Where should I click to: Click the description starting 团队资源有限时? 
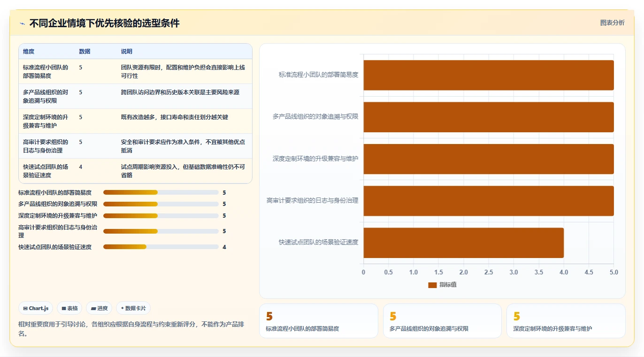183,71
